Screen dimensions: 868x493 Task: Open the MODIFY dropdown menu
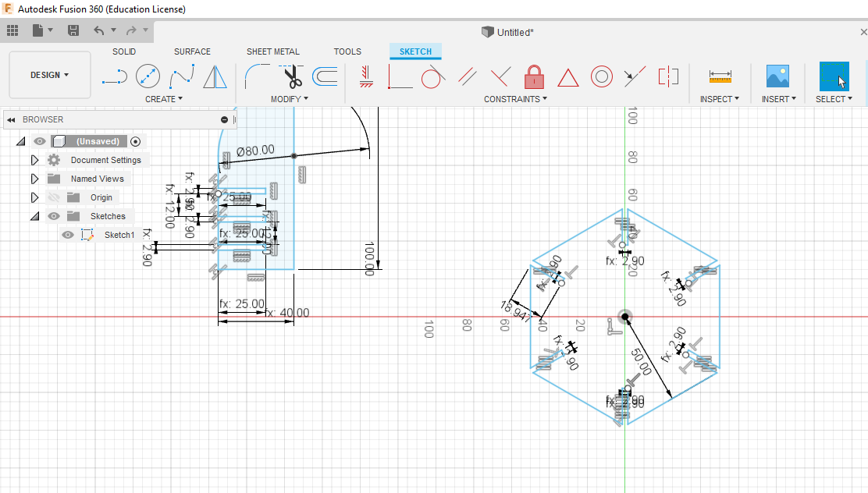[x=290, y=99]
